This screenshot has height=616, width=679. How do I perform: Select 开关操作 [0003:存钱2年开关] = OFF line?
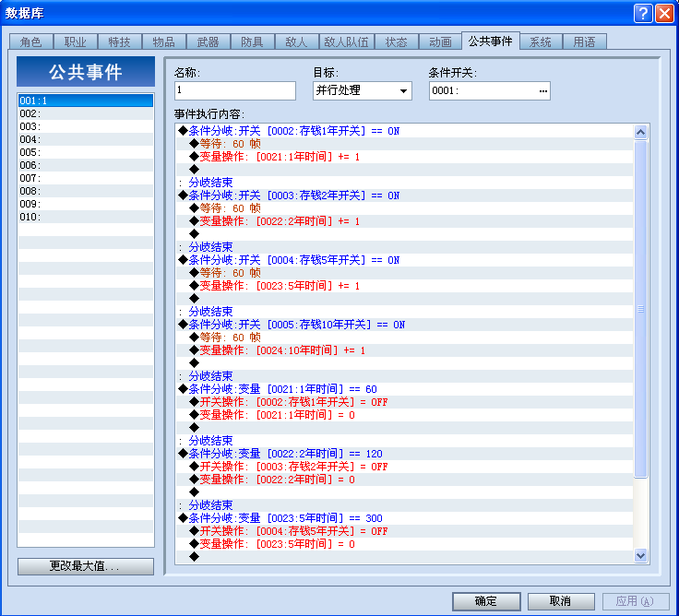click(405, 467)
